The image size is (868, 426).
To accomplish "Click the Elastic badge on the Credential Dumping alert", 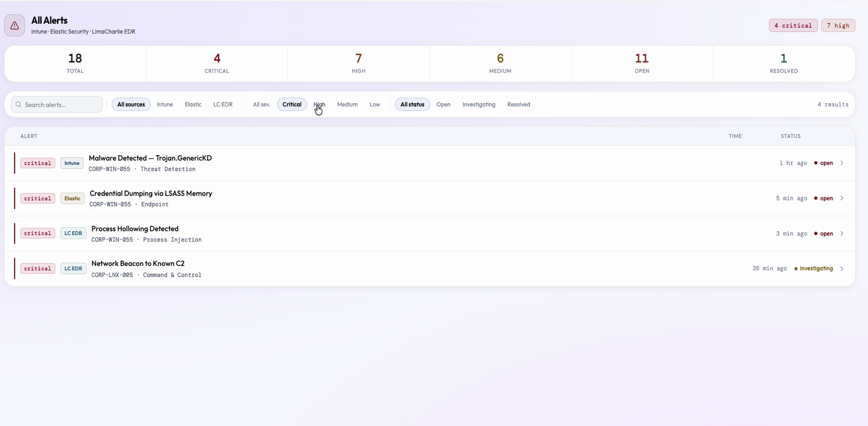I will pyautogui.click(x=73, y=199).
